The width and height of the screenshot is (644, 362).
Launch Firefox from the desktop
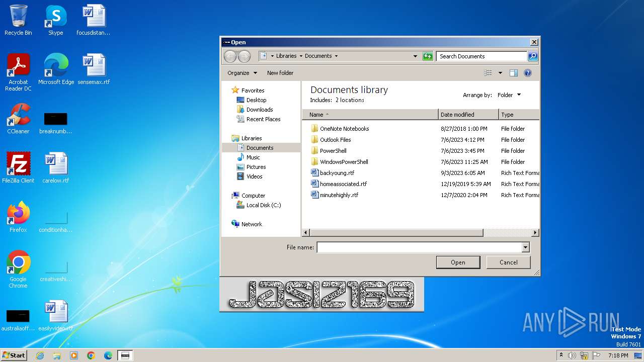pos(18,217)
